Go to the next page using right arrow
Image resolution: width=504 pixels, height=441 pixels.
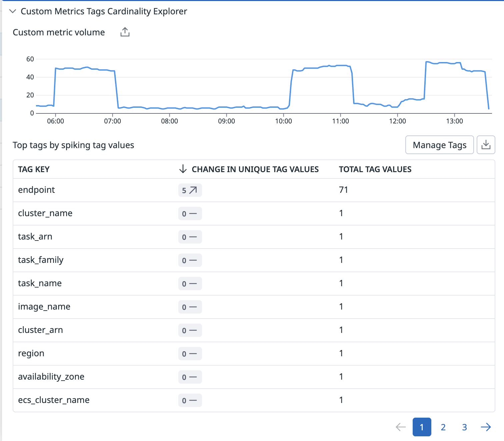pyautogui.click(x=486, y=427)
